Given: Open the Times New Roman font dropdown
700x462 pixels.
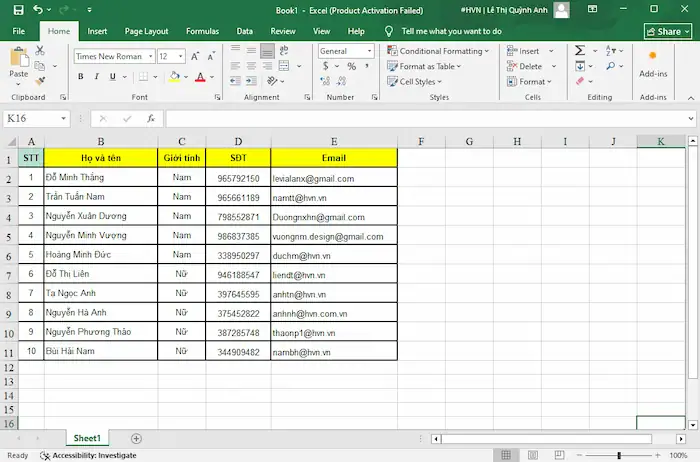Looking at the screenshot, I should [113, 56].
